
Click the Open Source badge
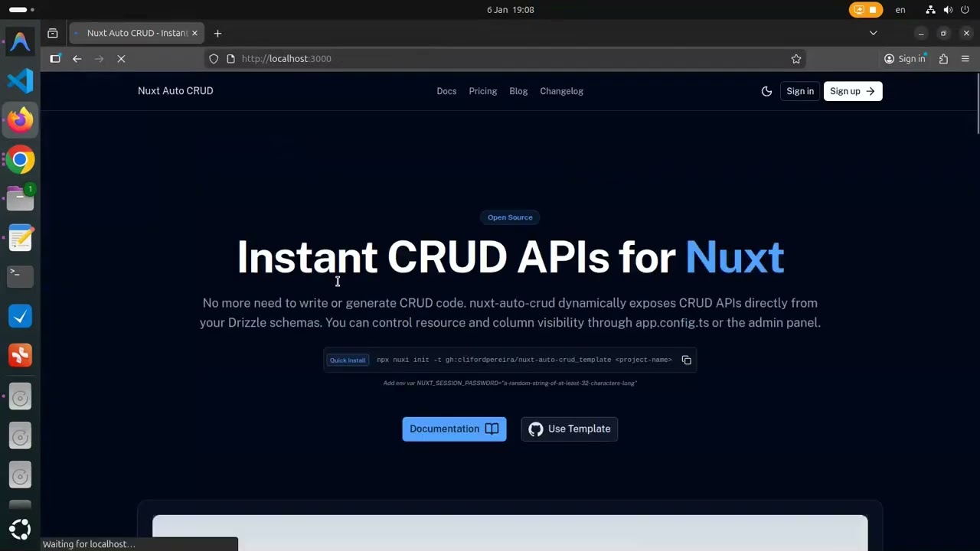pyautogui.click(x=510, y=217)
